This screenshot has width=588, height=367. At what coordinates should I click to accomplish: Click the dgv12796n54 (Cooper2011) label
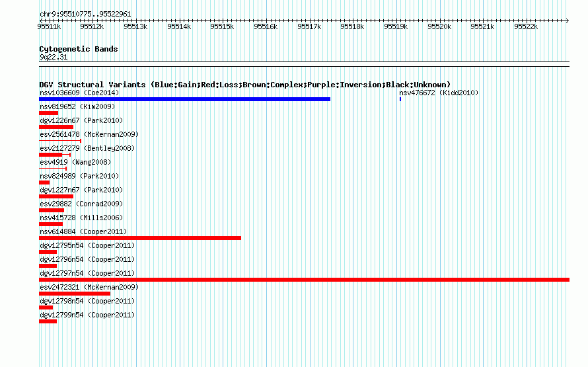pos(87,259)
